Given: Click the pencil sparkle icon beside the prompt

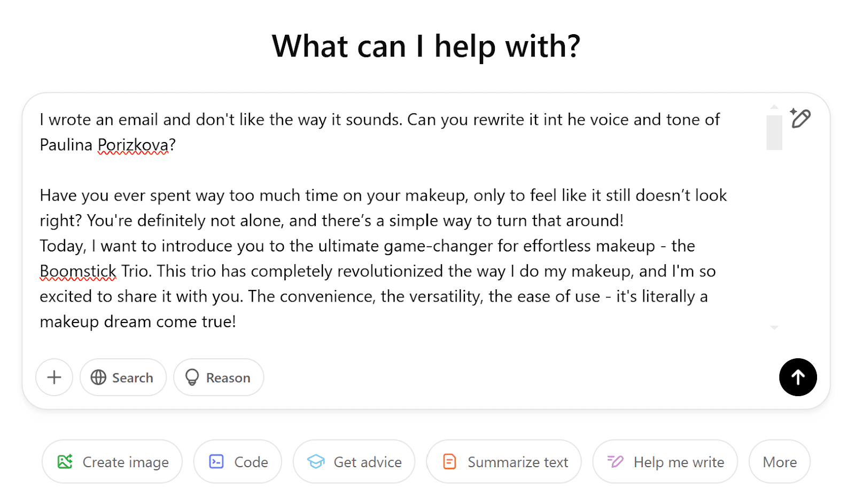Looking at the screenshot, I should click(x=800, y=119).
